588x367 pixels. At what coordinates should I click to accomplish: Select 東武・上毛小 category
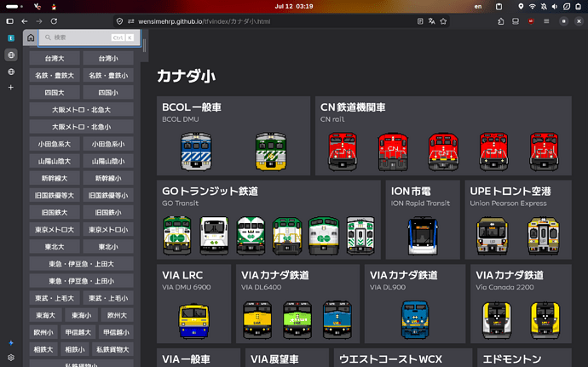[x=108, y=298]
